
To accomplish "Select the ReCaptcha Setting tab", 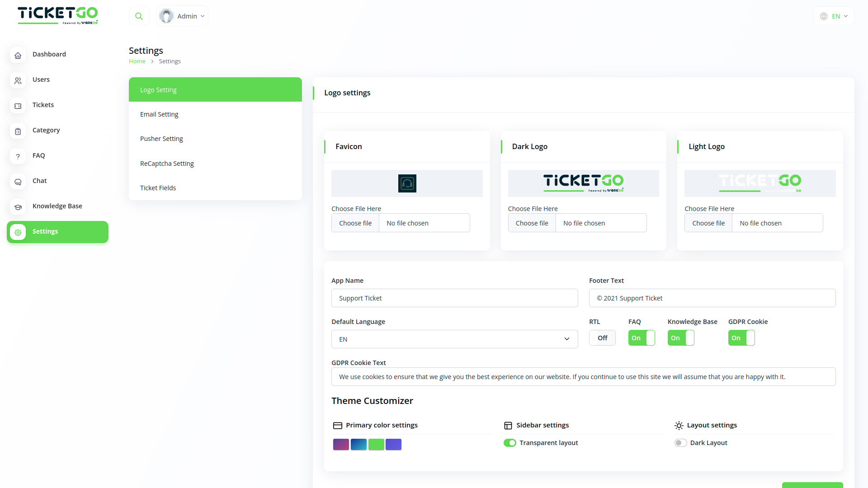I will click(x=167, y=164).
